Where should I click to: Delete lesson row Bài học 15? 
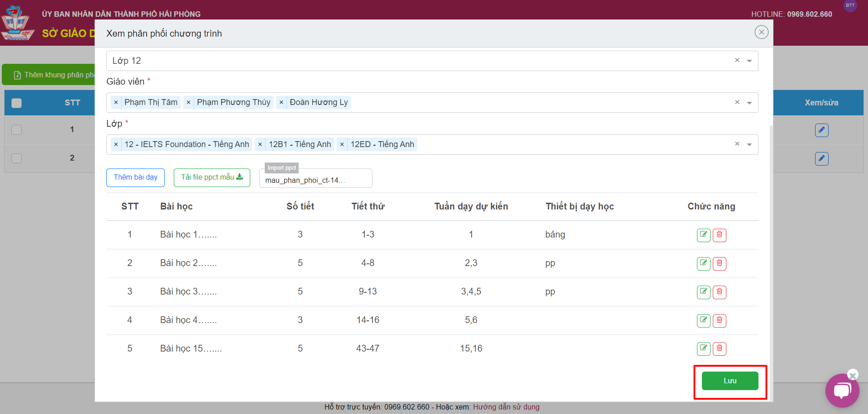coord(719,349)
